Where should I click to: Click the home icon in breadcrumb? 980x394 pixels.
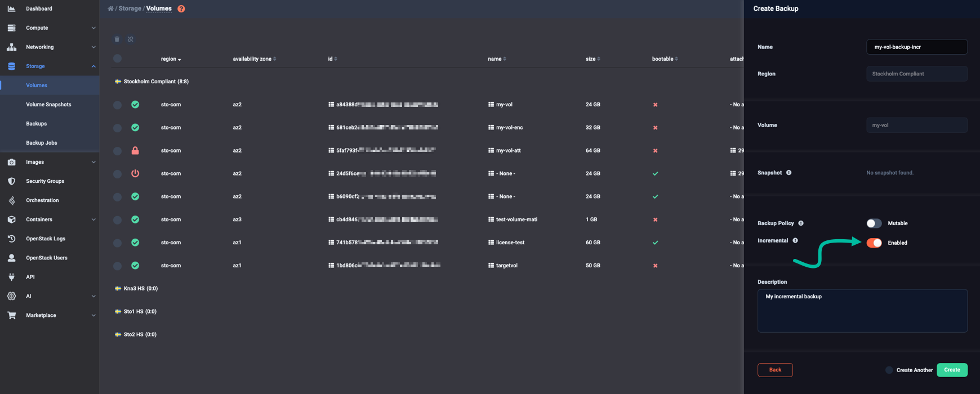(110, 8)
